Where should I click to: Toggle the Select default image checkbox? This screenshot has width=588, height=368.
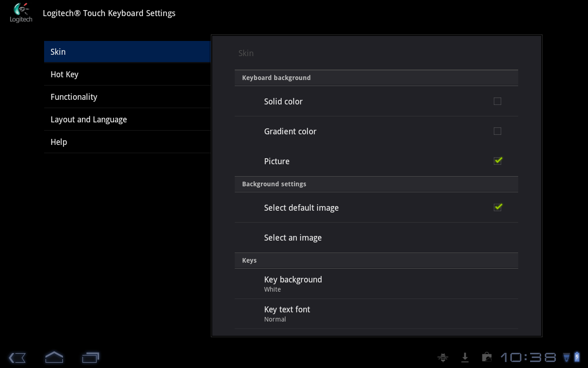(498, 207)
